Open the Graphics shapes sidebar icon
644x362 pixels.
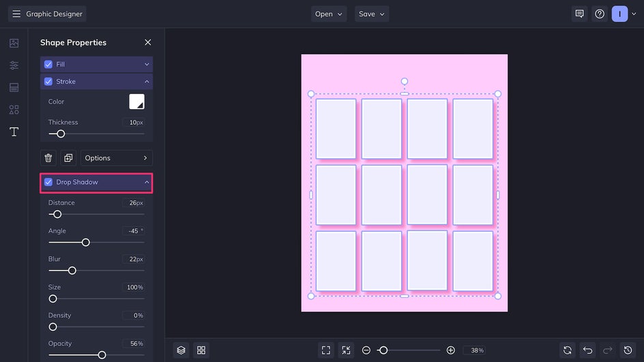(14, 110)
